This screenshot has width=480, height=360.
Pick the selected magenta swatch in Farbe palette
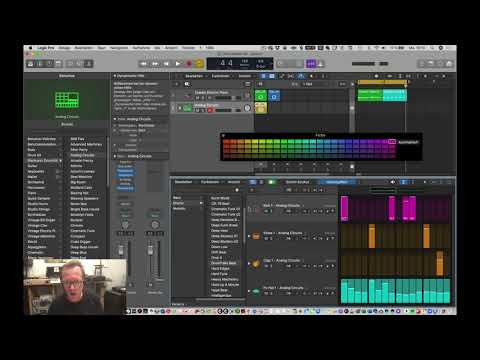[x=392, y=142]
